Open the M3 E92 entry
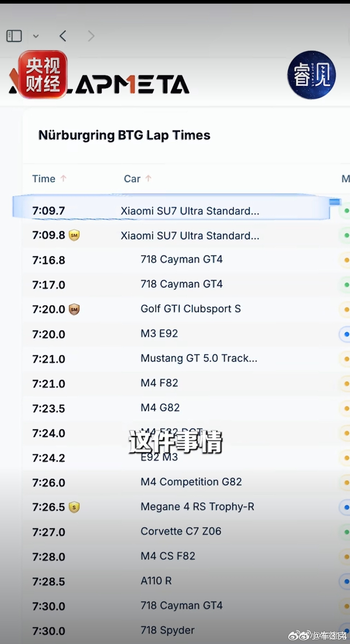The height and width of the screenshot is (644, 350). 159,333
